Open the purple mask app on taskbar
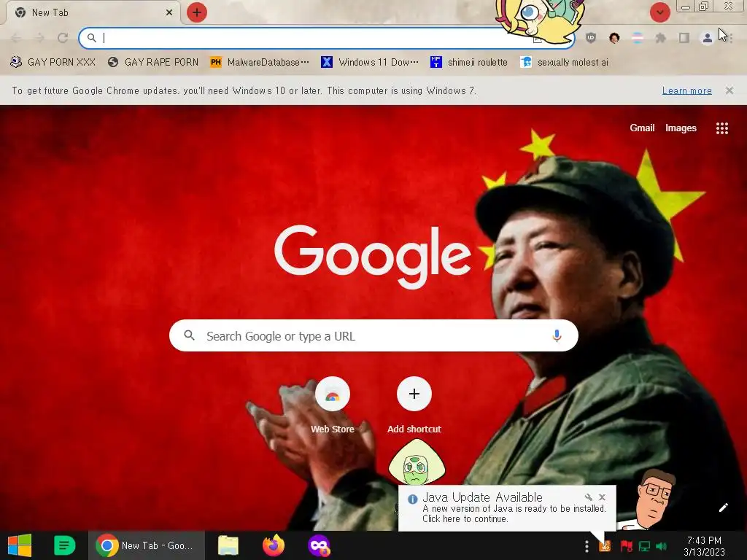Viewport: 747px width, 560px height. (x=319, y=545)
